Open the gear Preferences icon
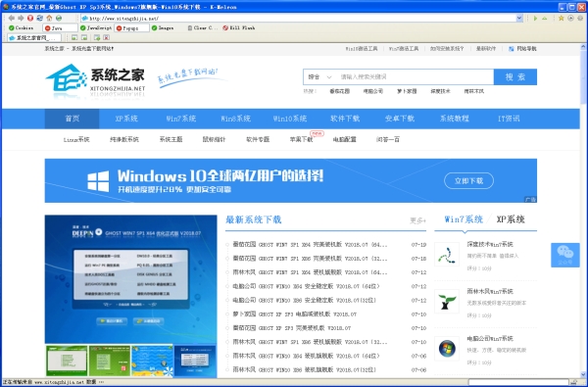The image size is (588, 387). (580, 18)
